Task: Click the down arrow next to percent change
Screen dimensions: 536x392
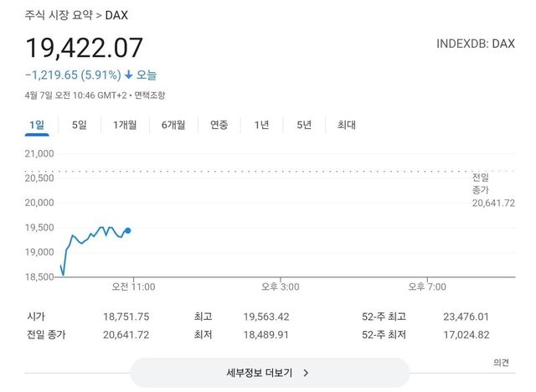Action: [129, 75]
